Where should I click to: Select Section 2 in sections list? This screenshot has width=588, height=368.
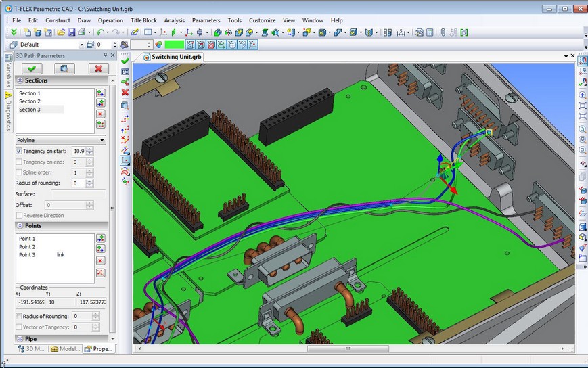30,101
